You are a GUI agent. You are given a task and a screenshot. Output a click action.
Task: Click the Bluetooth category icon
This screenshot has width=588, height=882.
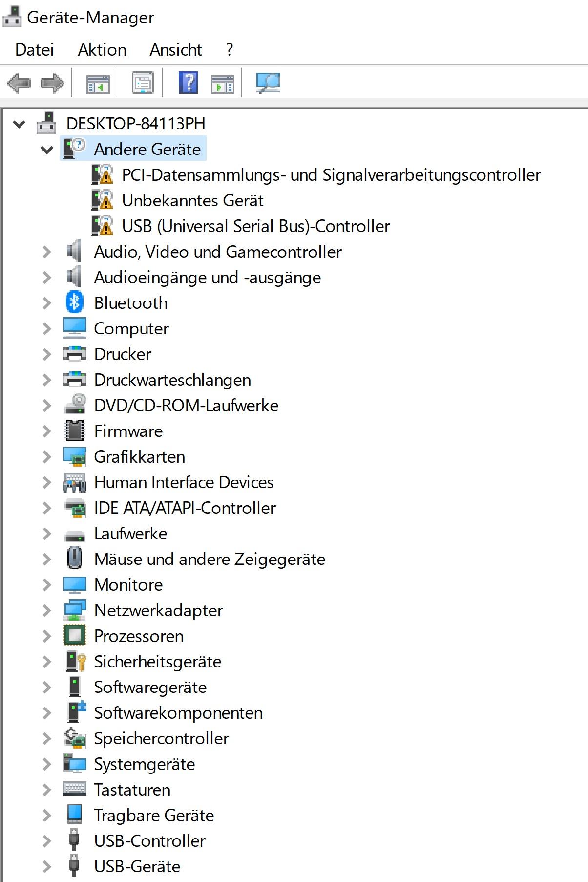74,303
